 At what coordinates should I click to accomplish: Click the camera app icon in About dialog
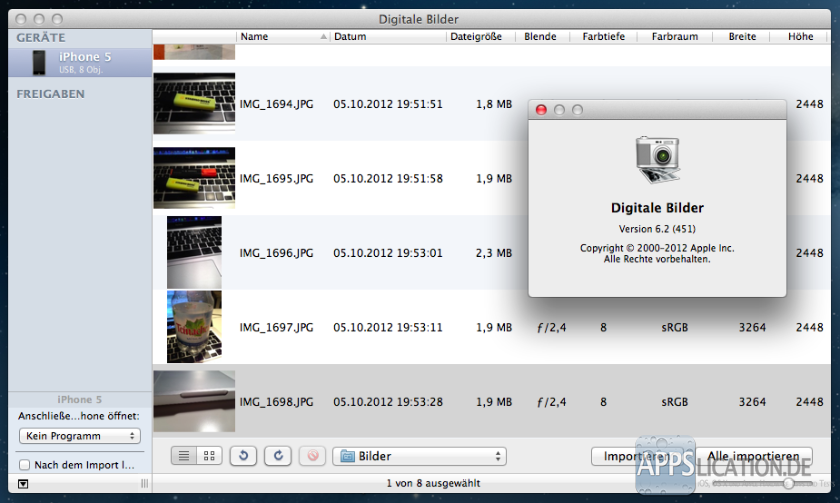pyautogui.click(x=658, y=160)
